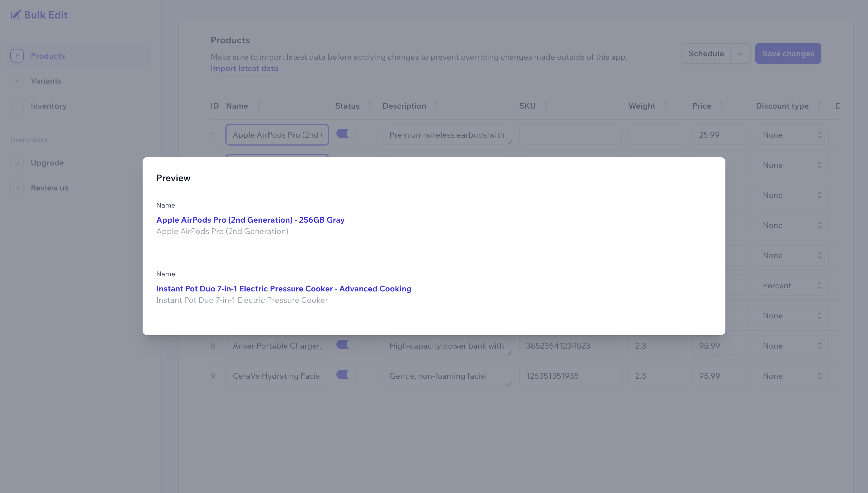
Task: Toggle status switch for Apple AirPods row
Action: point(347,133)
